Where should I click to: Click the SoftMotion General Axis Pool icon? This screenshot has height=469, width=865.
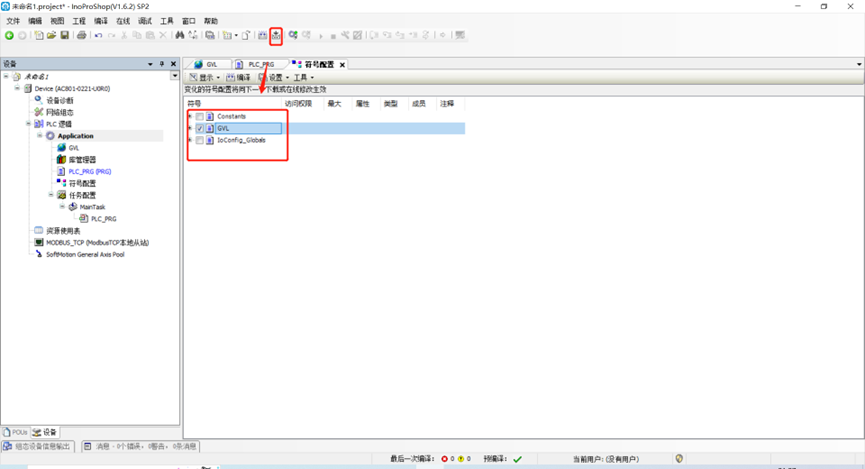click(39, 254)
